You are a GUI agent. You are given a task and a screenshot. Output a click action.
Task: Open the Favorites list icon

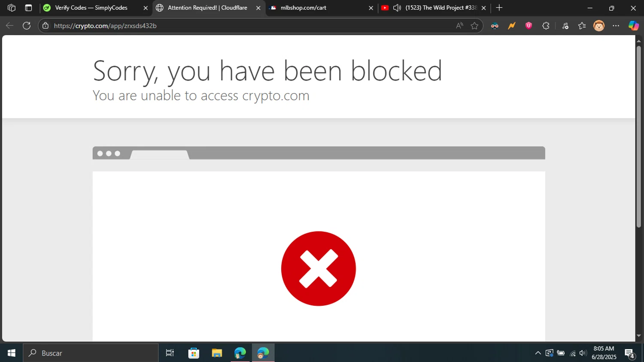click(582, 26)
